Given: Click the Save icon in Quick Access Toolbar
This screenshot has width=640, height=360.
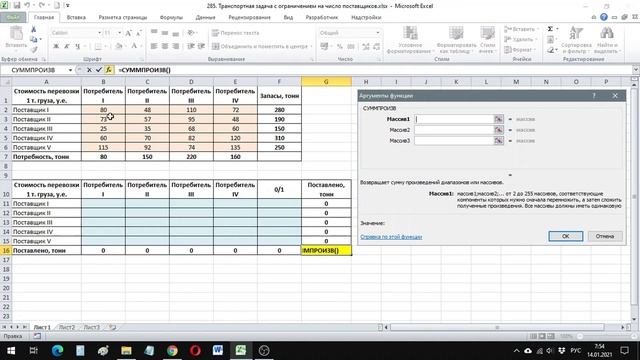Looking at the screenshot, I should (x=17, y=6).
